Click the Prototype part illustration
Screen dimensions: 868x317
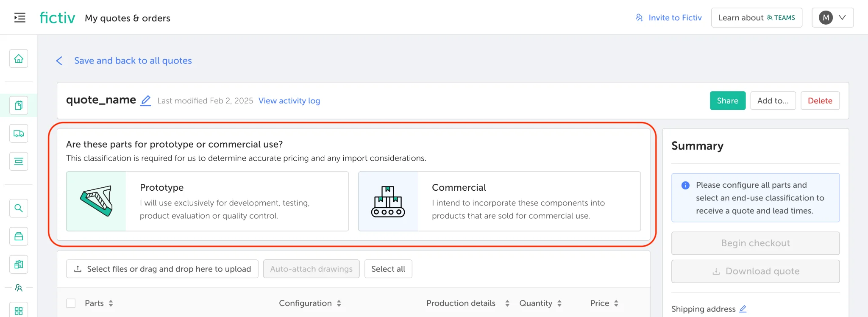point(96,201)
